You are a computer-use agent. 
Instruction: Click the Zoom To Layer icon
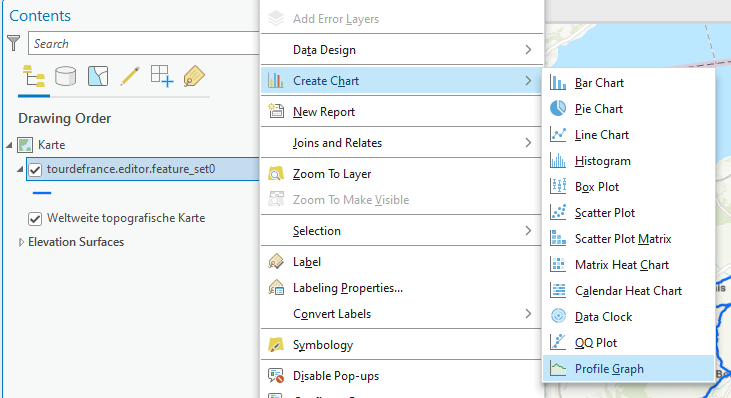[x=276, y=174]
